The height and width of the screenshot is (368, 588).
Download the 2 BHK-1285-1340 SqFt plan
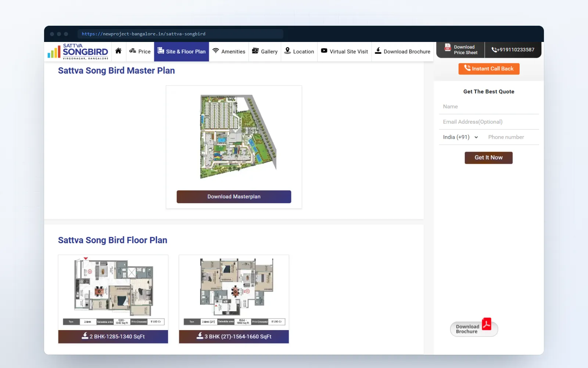click(113, 336)
